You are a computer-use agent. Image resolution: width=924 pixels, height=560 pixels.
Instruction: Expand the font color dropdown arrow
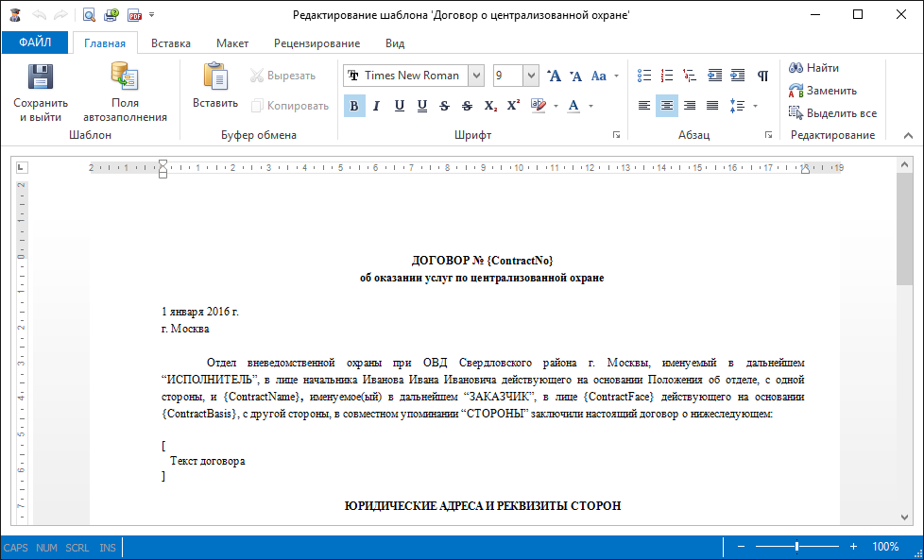(x=591, y=106)
